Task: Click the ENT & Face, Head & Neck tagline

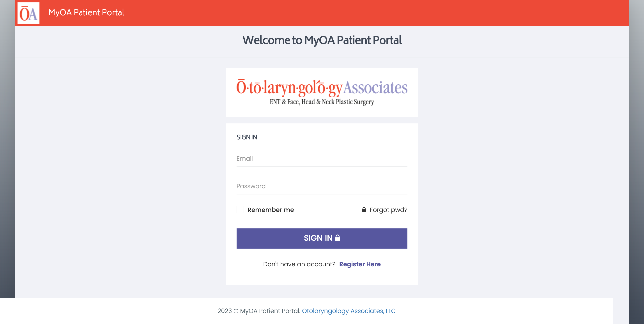Action: [322, 102]
